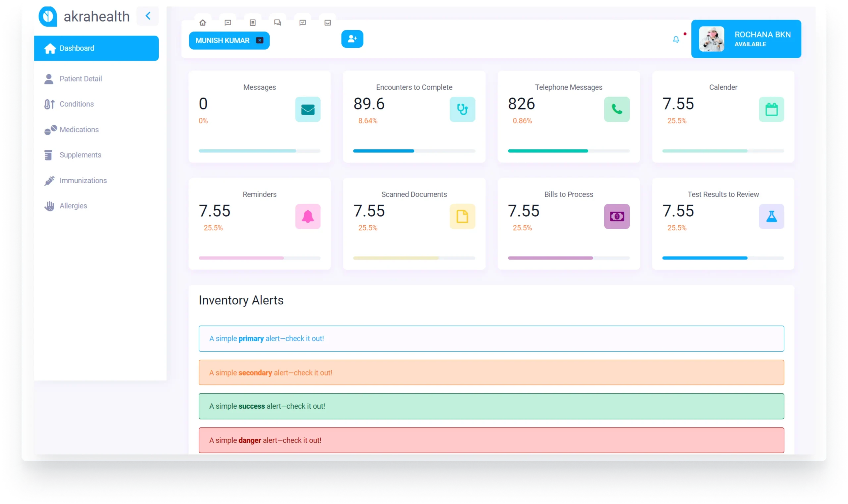Open the ROCHANA BKN profile panel
Viewport: 848px width, 504px height.
point(746,39)
